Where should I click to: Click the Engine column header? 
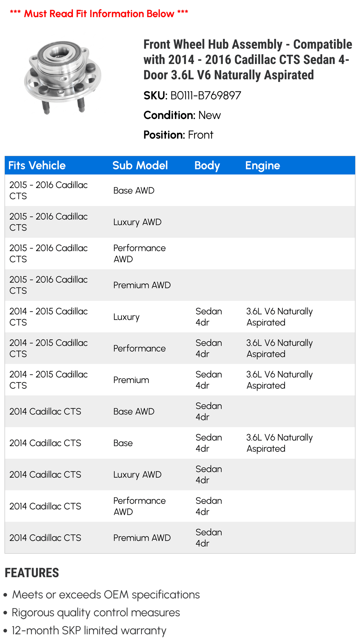263,166
